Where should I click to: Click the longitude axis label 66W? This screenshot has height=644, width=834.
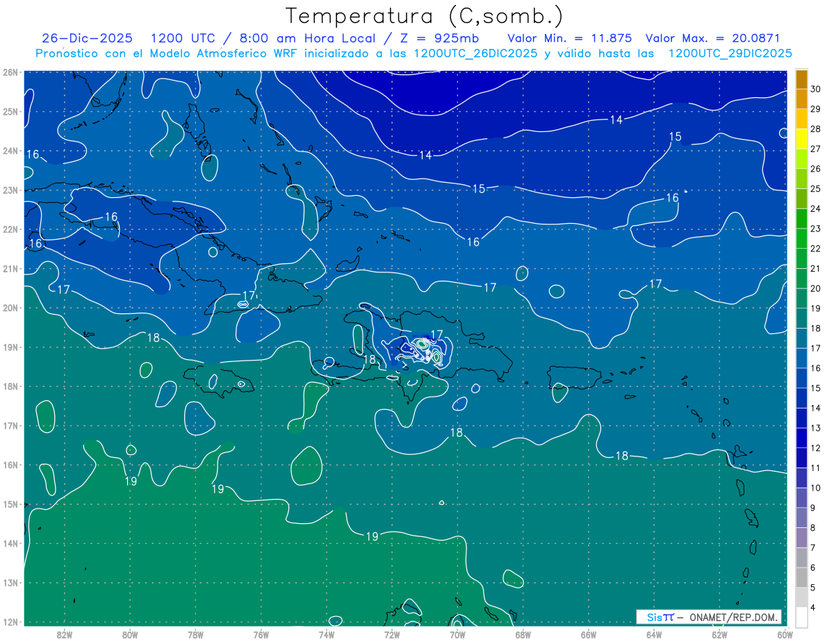point(589,634)
